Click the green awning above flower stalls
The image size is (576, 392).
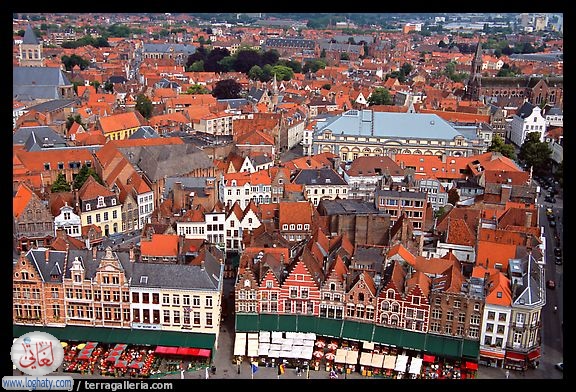(x=115, y=336)
